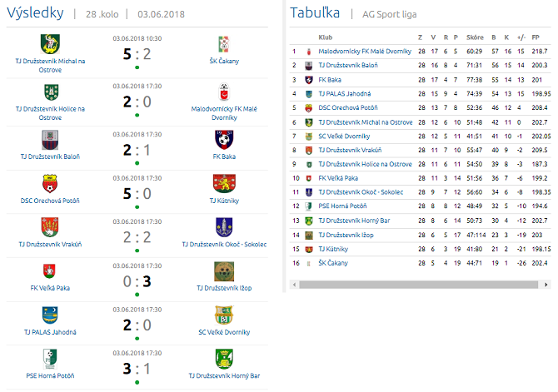This screenshot has width=558, height=392.
Task: Click the 5 : 2 match score
Action: tap(137, 54)
